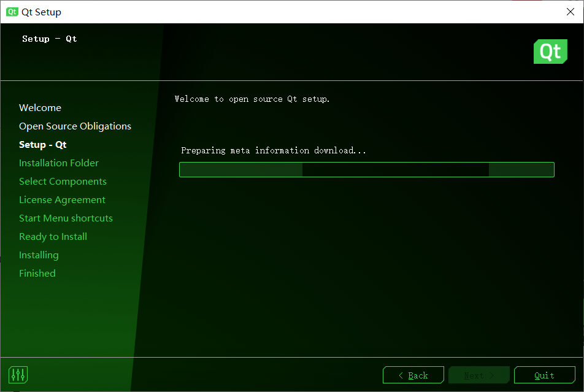Click 'Welcome to open source Qt setup.' text
The width and height of the screenshot is (584, 392).
click(x=252, y=99)
